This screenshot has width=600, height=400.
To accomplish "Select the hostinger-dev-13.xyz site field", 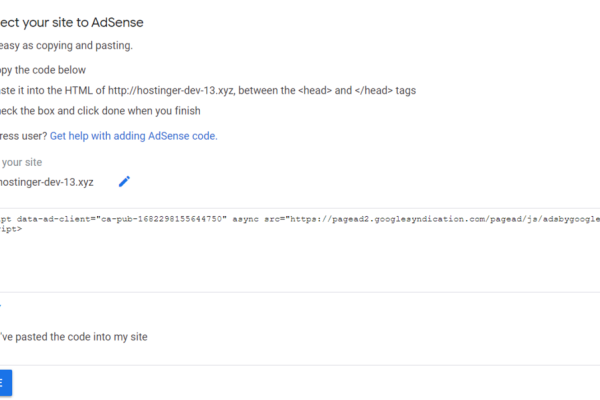I will pos(50,181).
